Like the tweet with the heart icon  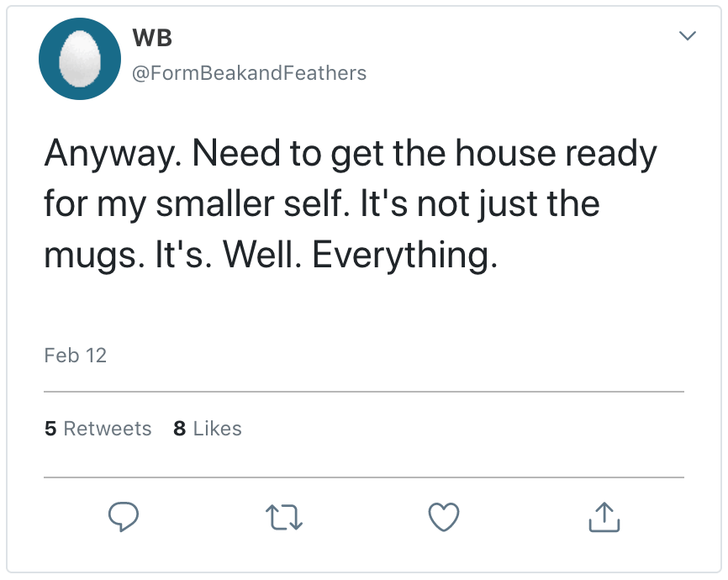pyautogui.click(x=444, y=517)
